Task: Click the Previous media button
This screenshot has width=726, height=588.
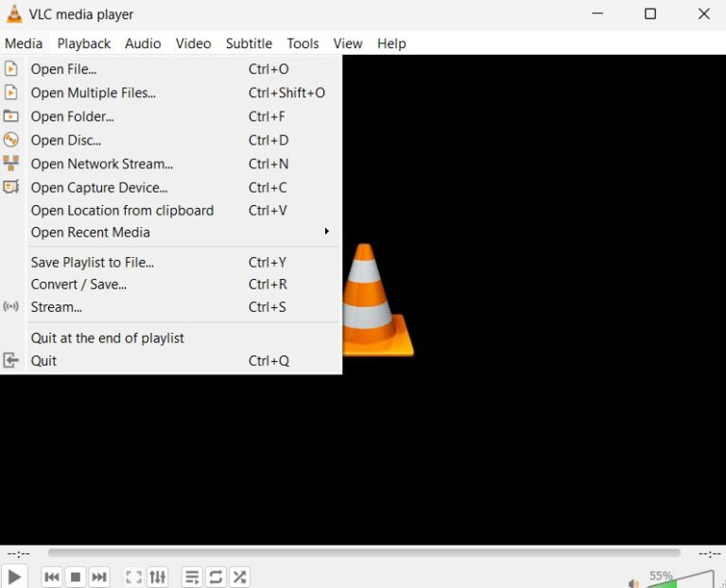Action: coord(52,577)
